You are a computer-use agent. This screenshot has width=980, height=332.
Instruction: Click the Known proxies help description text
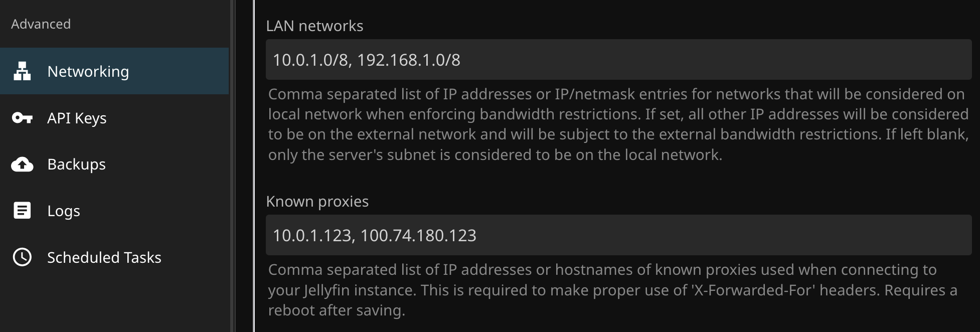612,290
